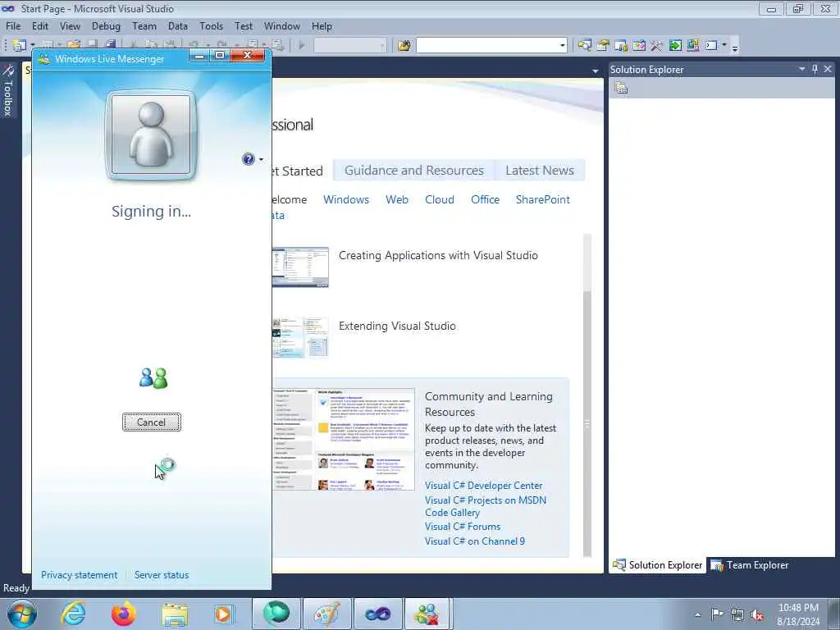Select Creating Applications with Visual Studio
The width and height of the screenshot is (840, 630).
click(x=438, y=256)
